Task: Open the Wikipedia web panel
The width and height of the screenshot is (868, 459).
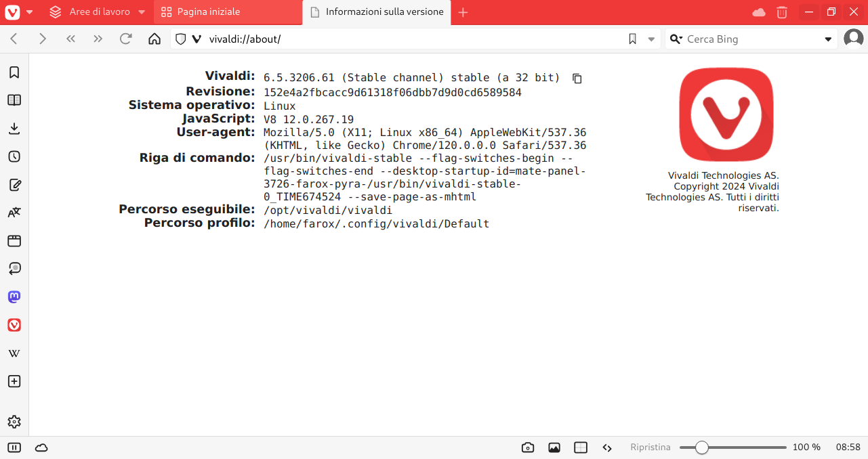Action: tap(14, 353)
